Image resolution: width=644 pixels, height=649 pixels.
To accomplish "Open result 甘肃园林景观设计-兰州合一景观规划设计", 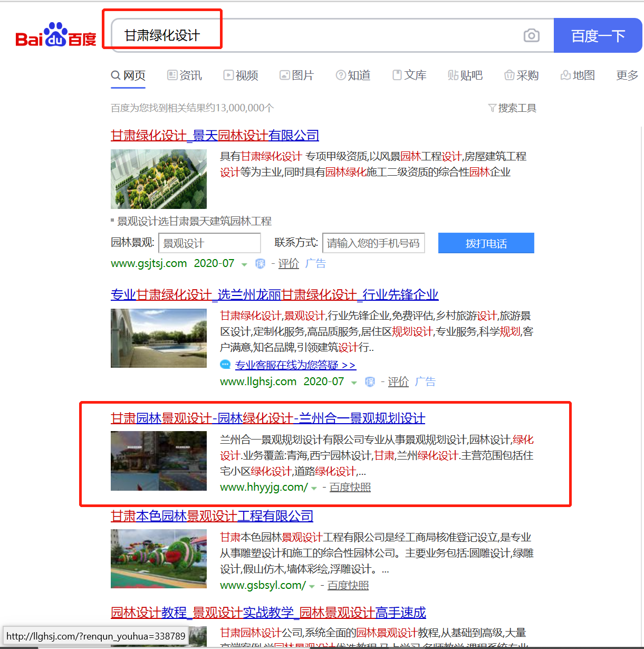I will coord(268,418).
